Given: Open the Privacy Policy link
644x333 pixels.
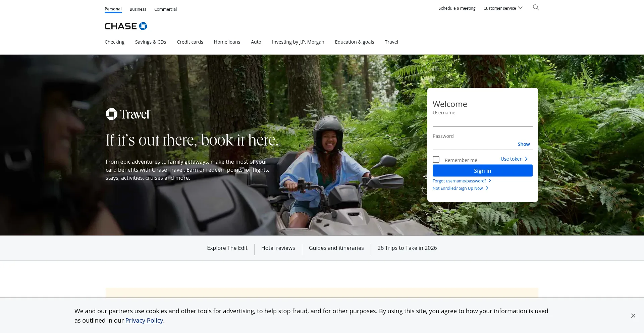Looking at the screenshot, I should pyautogui.click(x=144, y=320).
